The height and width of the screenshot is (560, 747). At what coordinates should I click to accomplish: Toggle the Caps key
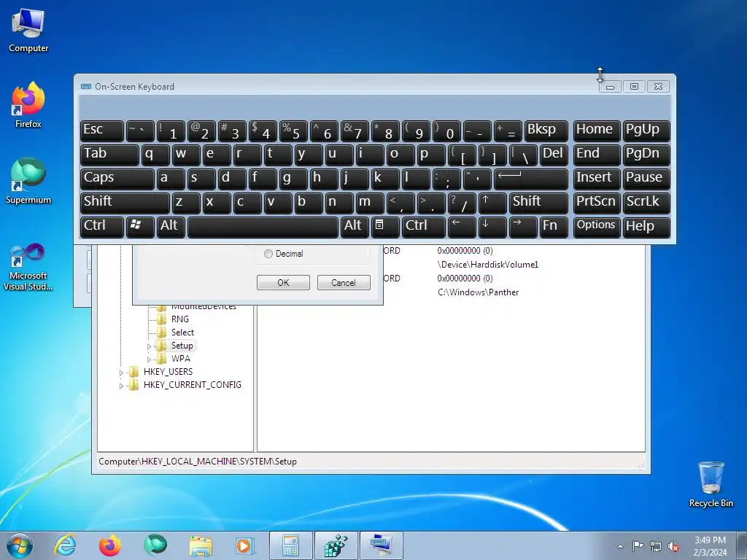click(117, 179)
